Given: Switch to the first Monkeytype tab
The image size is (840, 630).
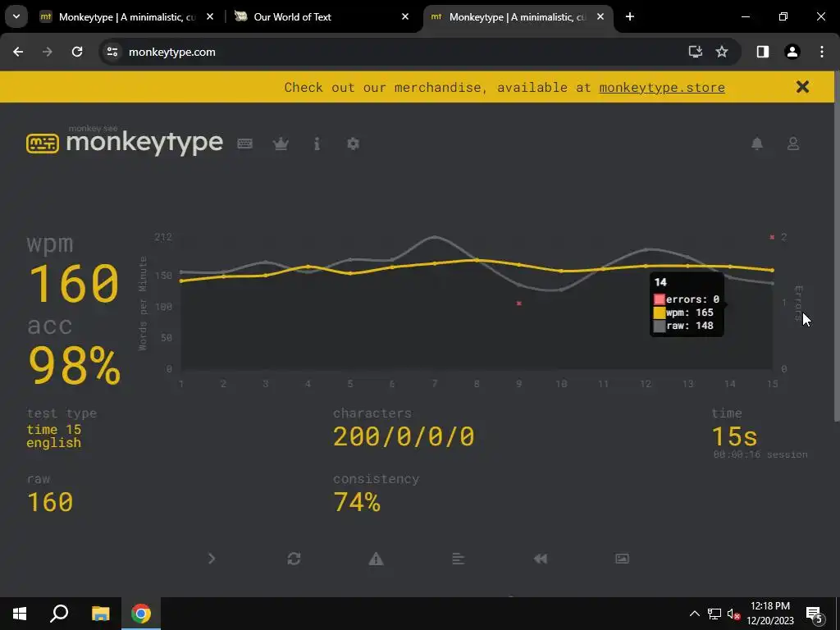Looking at the screenshot, I should (126, 17).
